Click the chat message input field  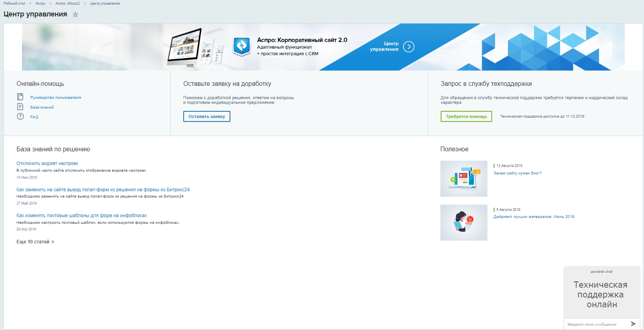pyautogui.click(x=596, y=324)
